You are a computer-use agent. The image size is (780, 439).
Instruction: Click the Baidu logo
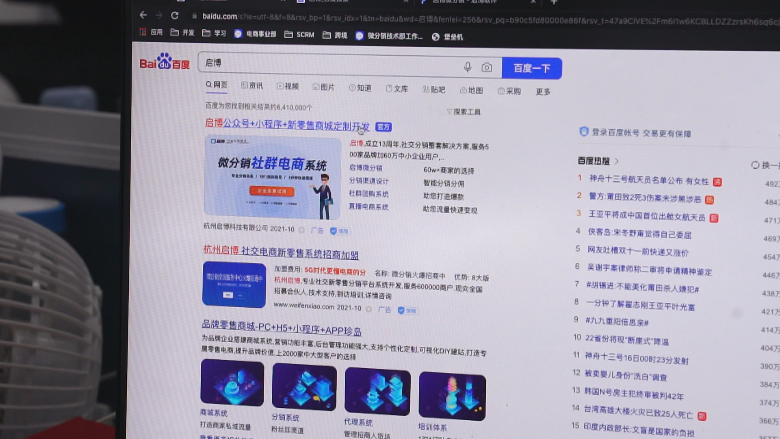tap(165, 62)
